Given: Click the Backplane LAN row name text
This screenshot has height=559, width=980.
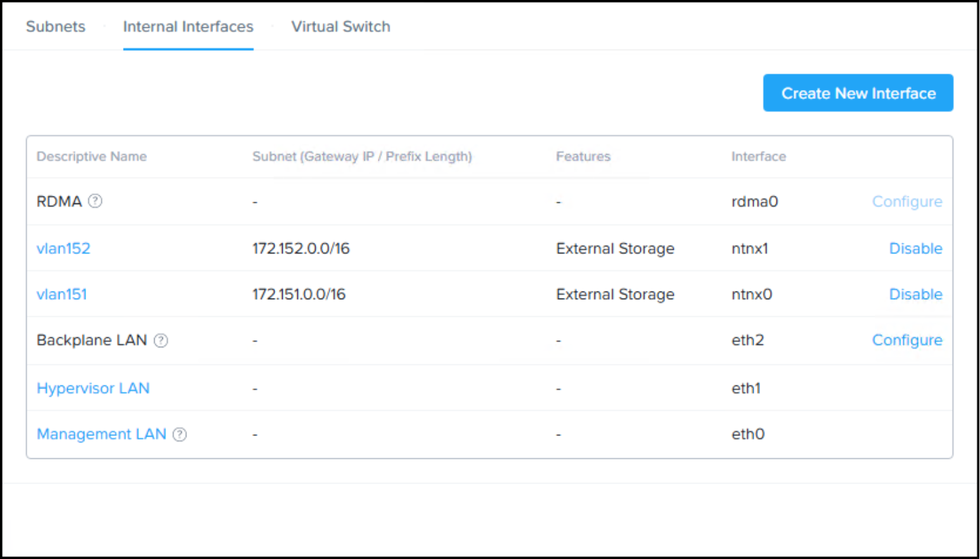Looking at the screenshot, I should (x=92, y=340).
